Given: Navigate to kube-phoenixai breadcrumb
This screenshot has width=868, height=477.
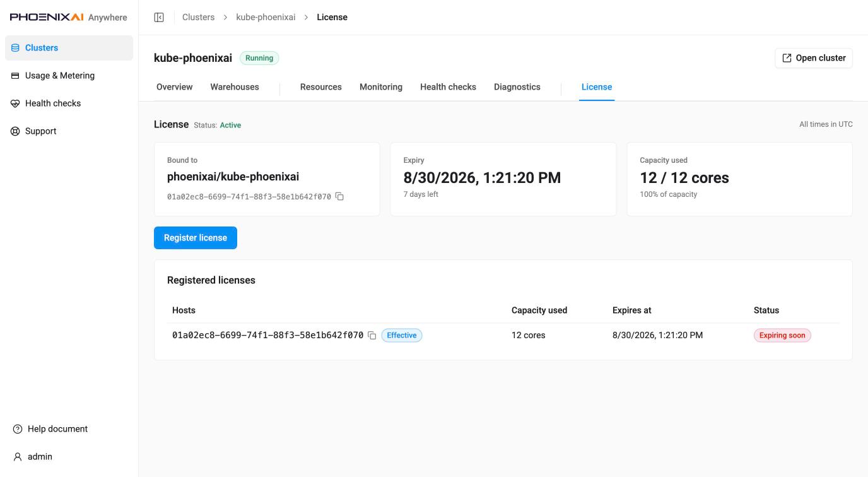Looking at the screenshot, I should [266, 17].
